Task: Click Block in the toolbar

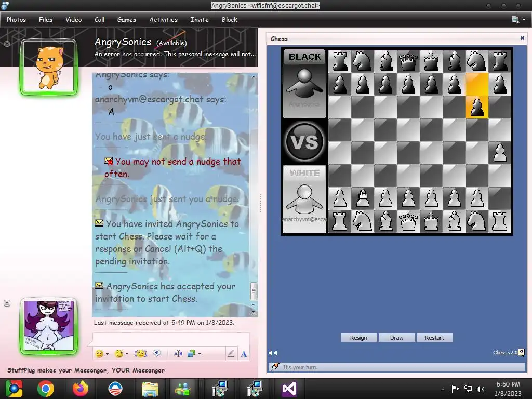Action: pyautogui.click(x=229, y=20)
